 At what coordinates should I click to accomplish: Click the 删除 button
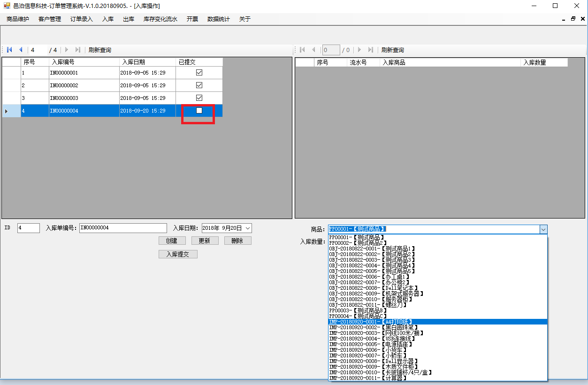[x=237, y=241]
